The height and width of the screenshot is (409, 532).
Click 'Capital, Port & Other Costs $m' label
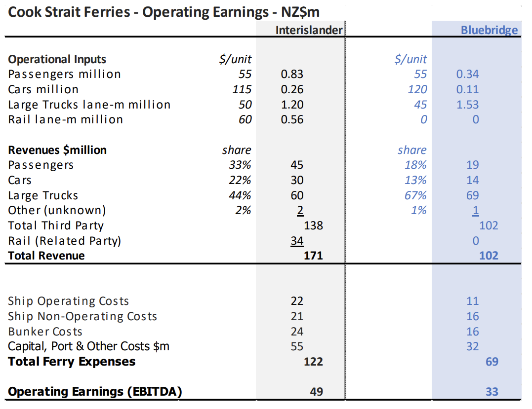88,347
